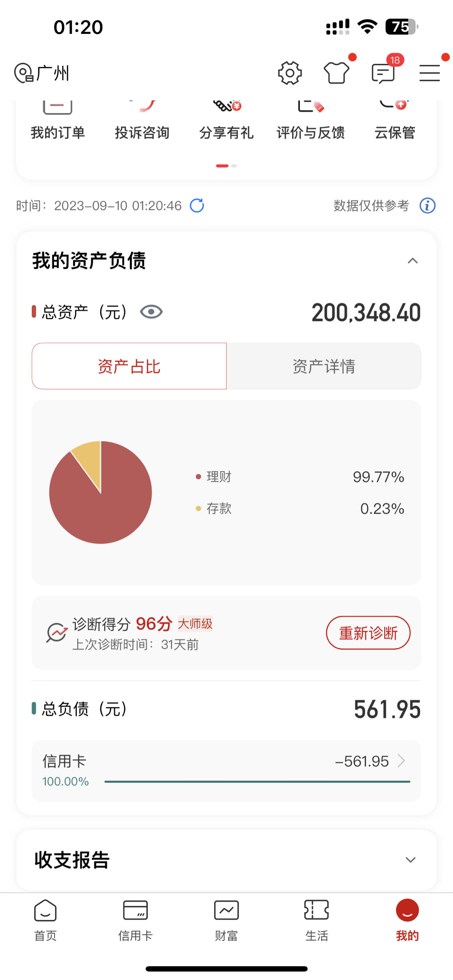
Task: Tap the shirt skin theme icon
Action: pos(337,73)
